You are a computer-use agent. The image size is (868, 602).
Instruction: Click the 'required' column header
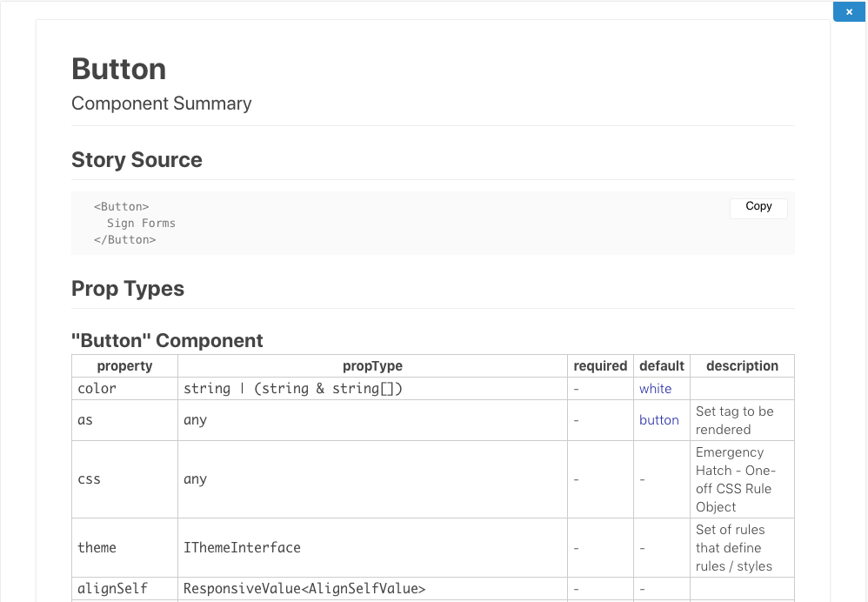click(600, 366)
